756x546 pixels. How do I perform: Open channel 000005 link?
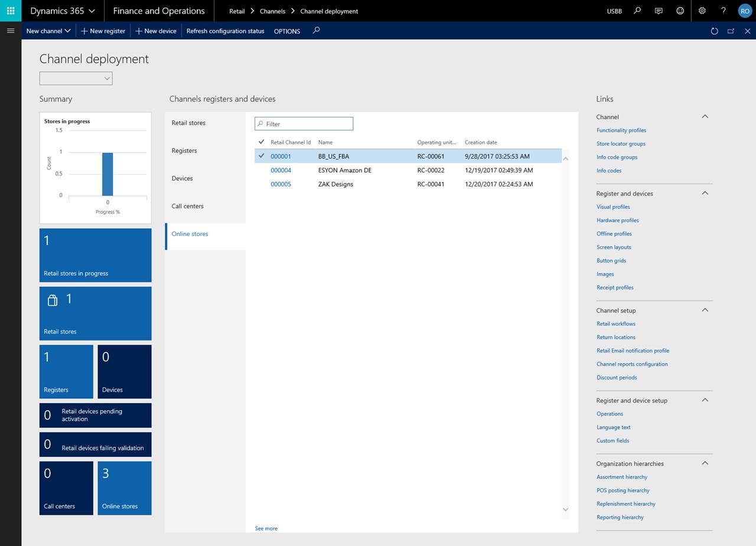pos(281,184)
